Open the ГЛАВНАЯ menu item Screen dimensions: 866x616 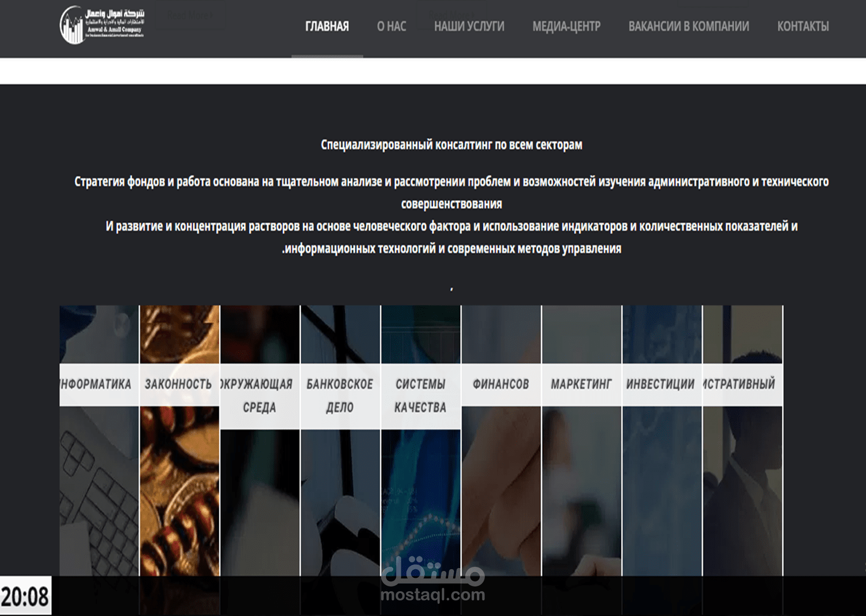[x=327, y=27]
